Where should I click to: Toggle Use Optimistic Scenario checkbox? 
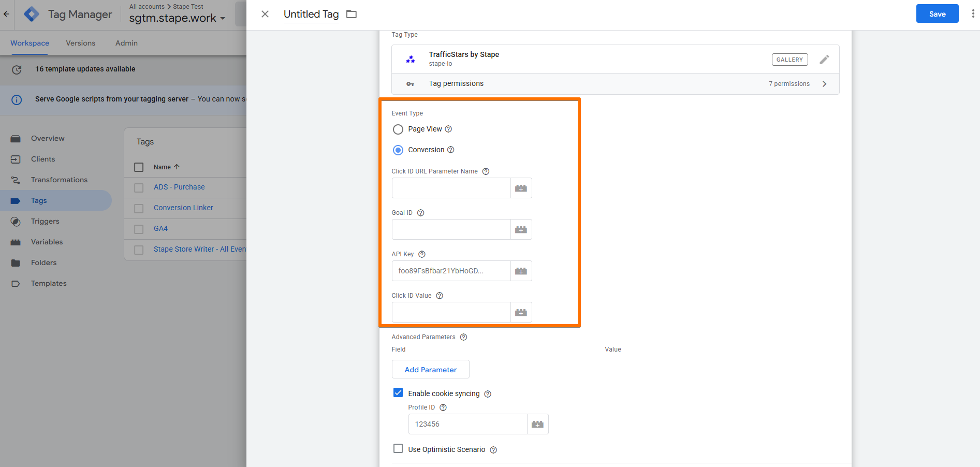(398, 448)
